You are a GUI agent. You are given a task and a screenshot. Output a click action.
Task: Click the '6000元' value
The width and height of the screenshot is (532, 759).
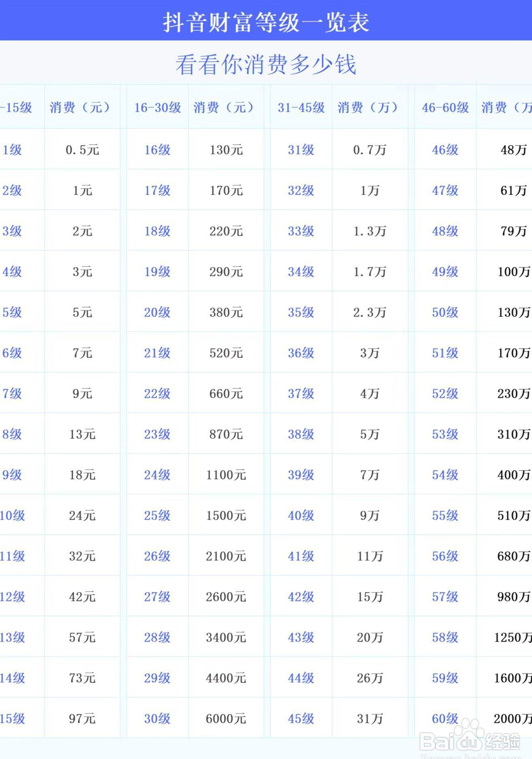226,719
